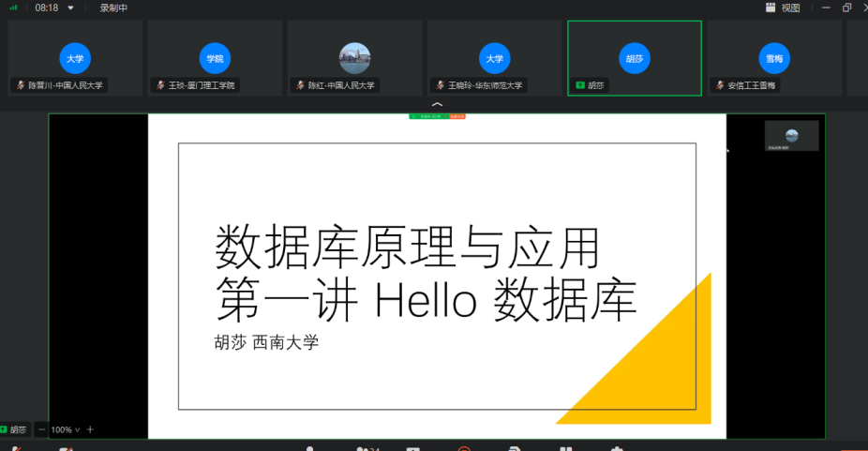
Task: Click the 录制中 recording status label
Action: (113, 8)
